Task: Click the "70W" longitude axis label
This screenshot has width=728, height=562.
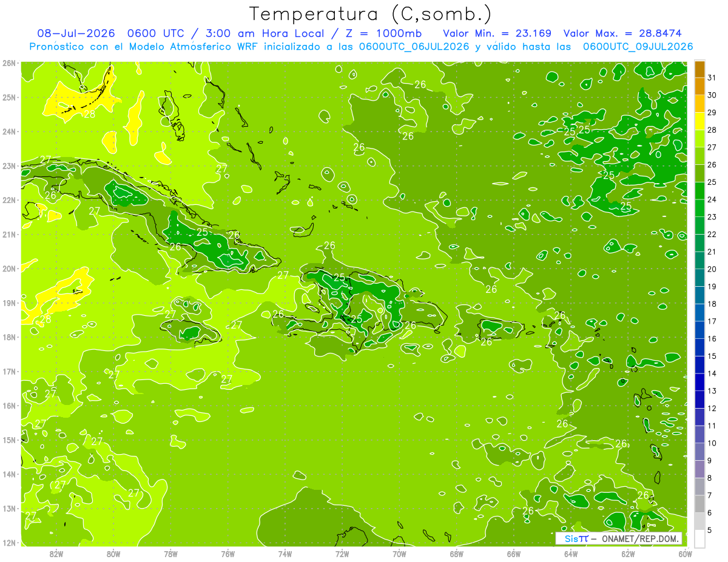Action: click(399, 554)
